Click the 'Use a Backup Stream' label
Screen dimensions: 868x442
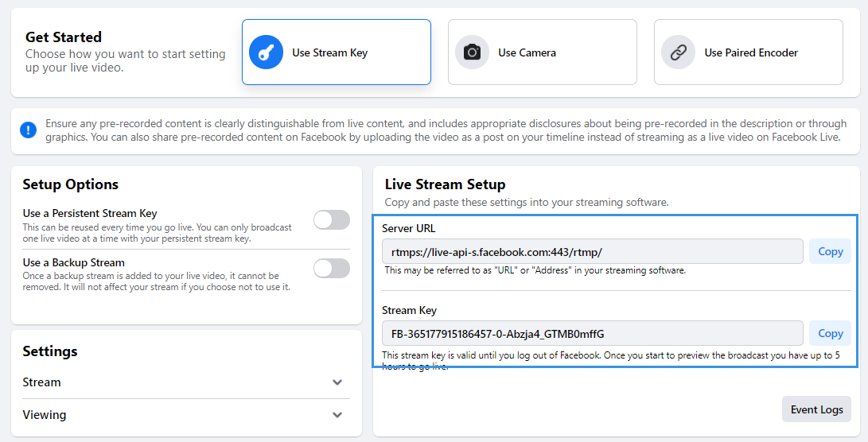(74, 263)
